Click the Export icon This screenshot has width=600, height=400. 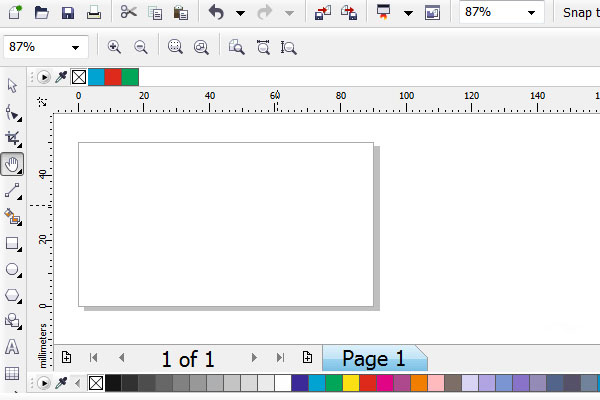pos(349,13)
